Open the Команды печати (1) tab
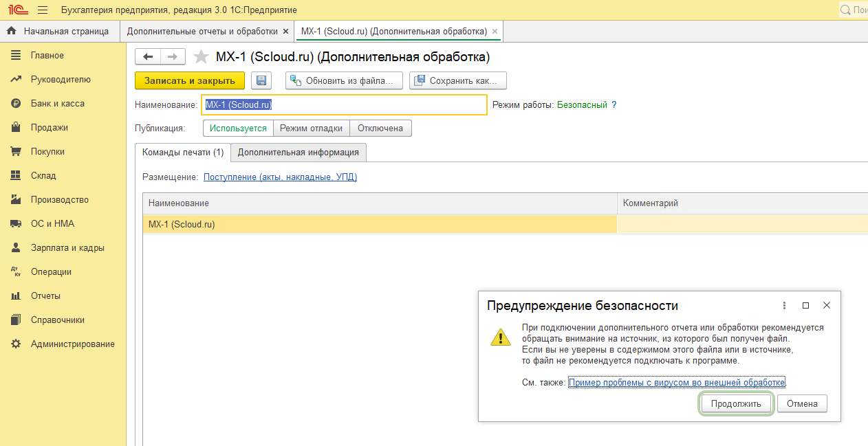The width and height of the screenshot is (868, 446). [182, 152]
